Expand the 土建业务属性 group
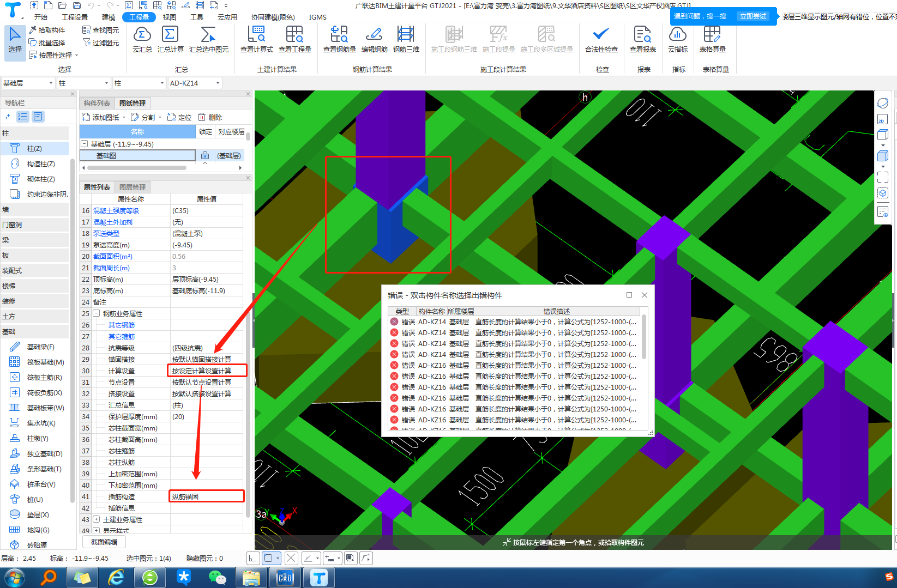The height and width of the screenshot is (588, 897). tap(97, 519)
